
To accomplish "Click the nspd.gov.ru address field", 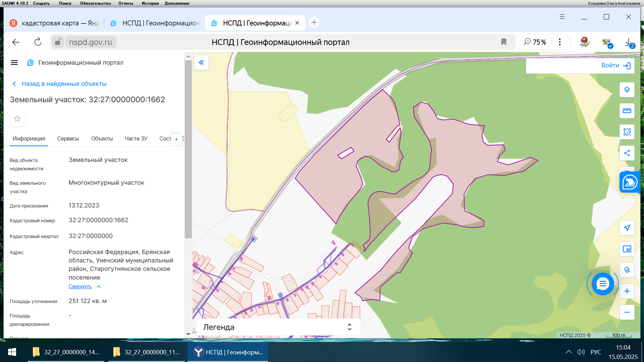I will [x=91, y=42].
